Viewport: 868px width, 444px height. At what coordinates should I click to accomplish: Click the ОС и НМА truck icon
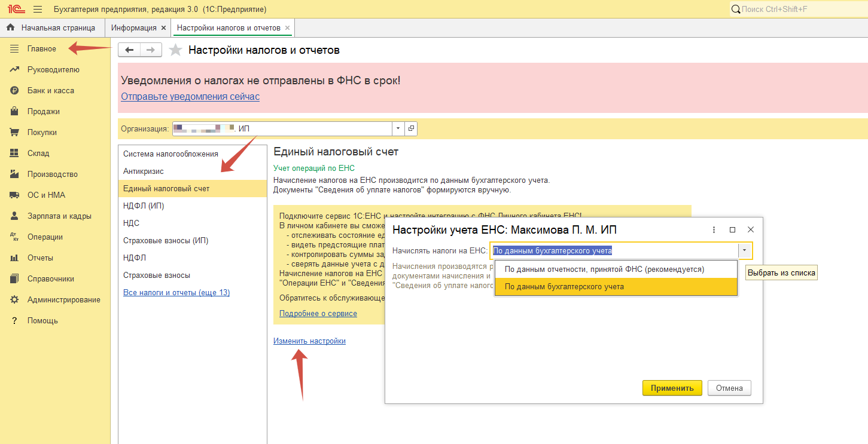14,195
